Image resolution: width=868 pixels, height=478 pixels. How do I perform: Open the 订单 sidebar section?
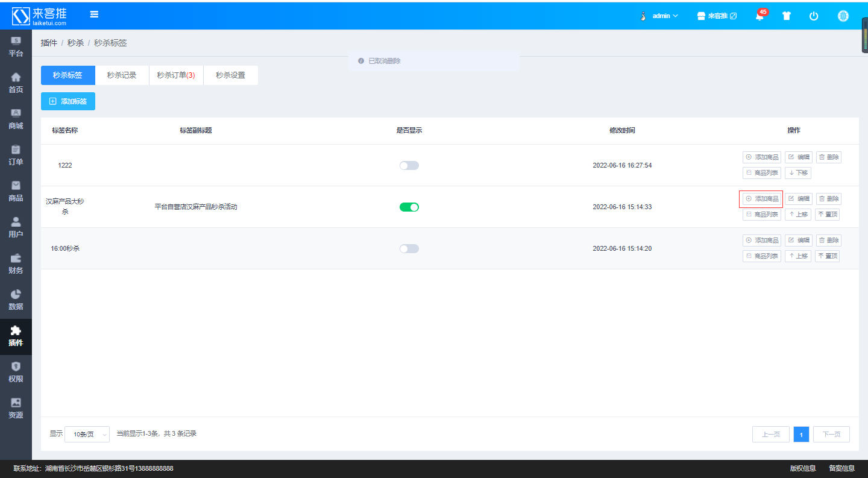click(16, 156)
